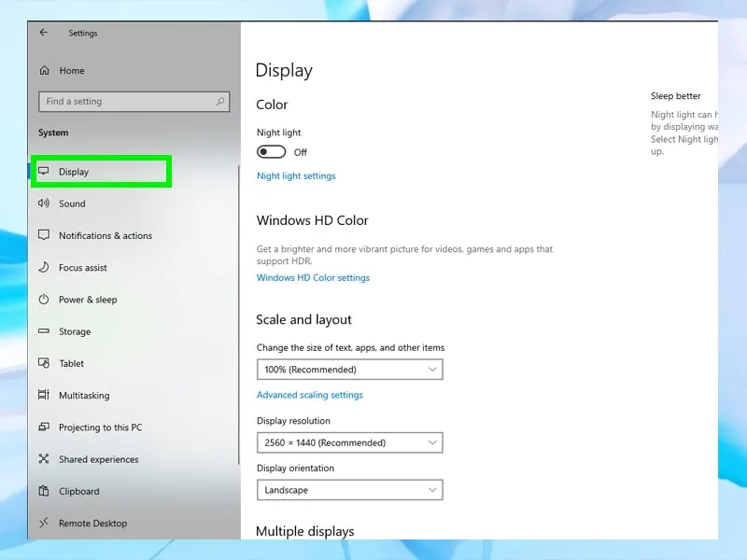Click the Multitasking icon
The image size is (747, 560).
coord(44,396)
